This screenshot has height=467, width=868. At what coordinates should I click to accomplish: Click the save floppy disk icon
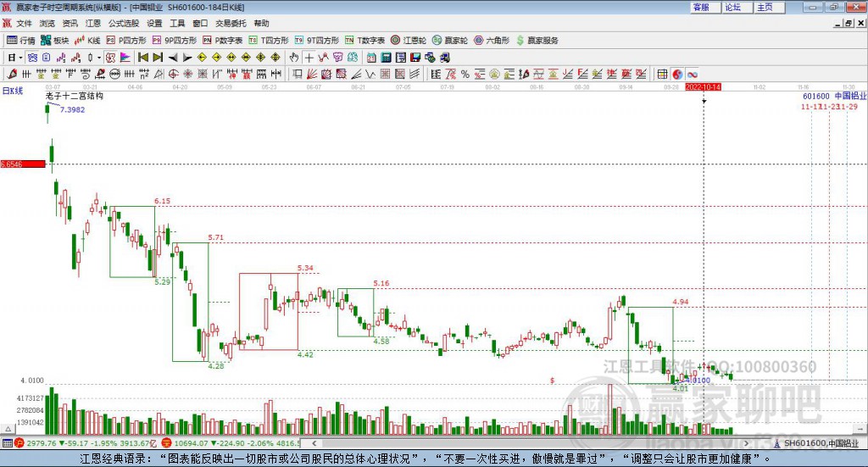(415, 58)
